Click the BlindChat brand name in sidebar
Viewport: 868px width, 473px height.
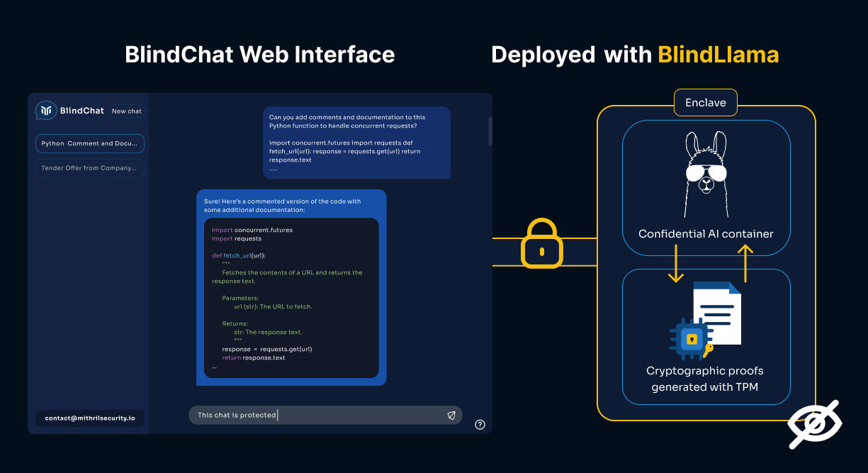click(82, 111)
